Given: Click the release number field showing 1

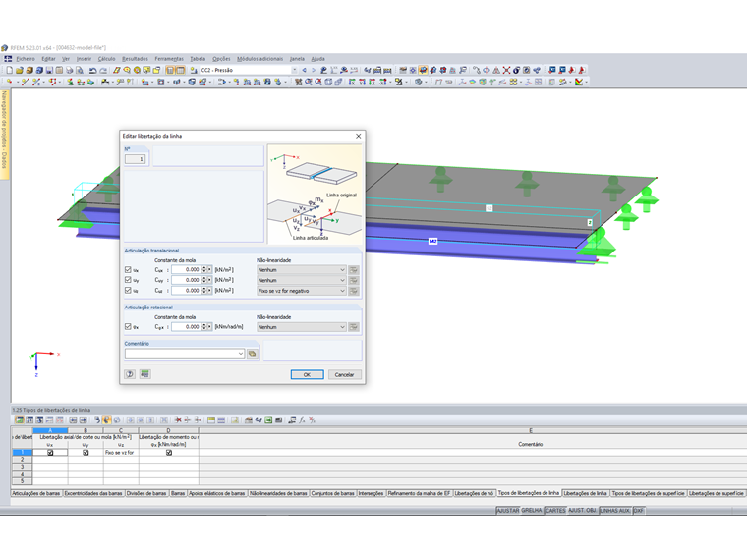Looking at the screenshot, I should [135, 159].
